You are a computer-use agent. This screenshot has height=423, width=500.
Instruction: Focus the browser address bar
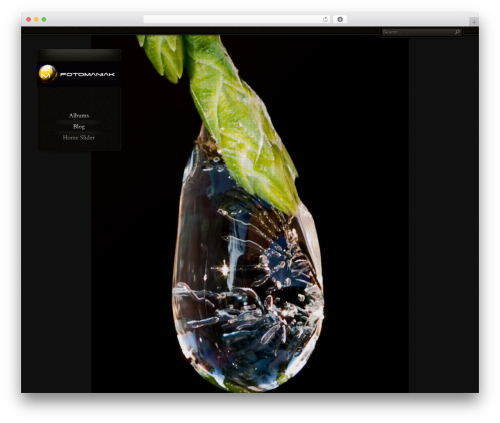tap(233, 19)
